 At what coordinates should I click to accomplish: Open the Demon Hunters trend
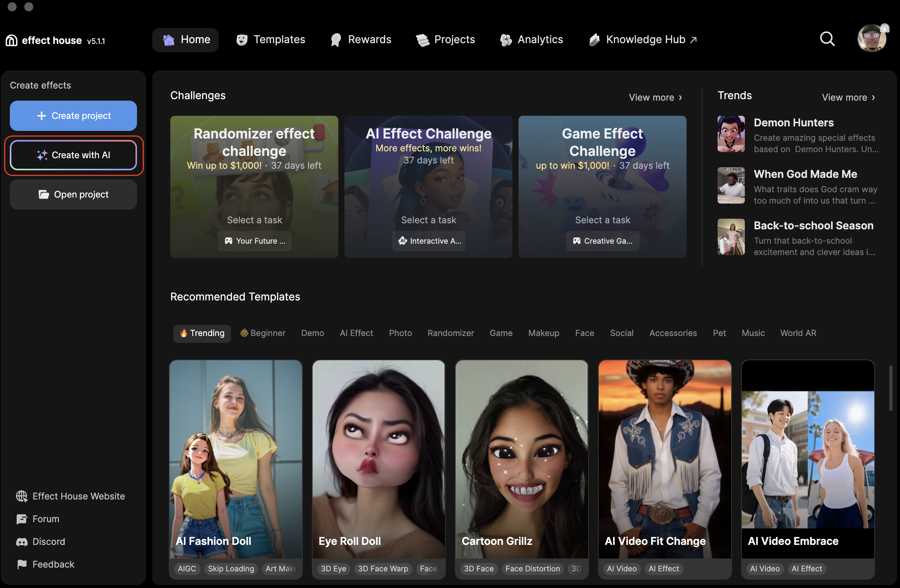799,134
